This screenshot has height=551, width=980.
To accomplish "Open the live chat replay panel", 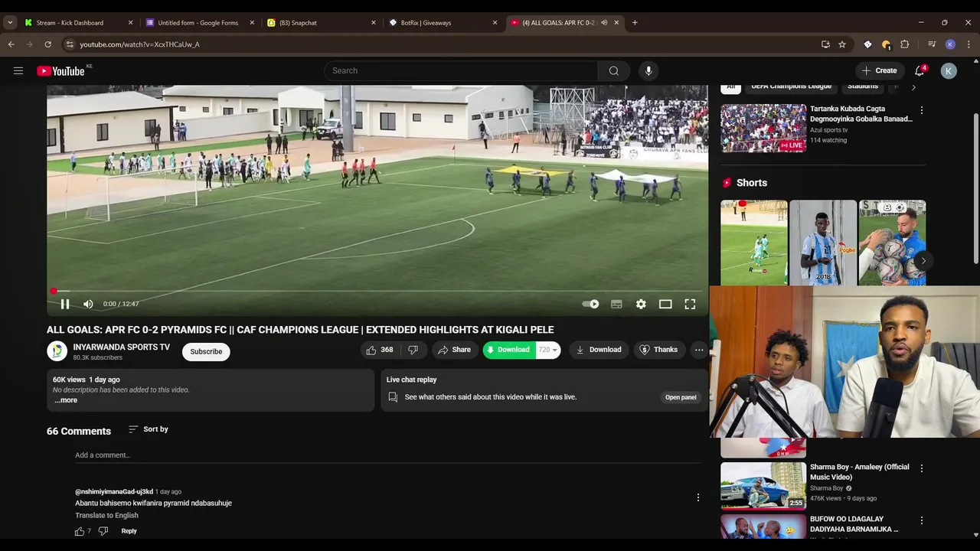I will tap(681, 397).
